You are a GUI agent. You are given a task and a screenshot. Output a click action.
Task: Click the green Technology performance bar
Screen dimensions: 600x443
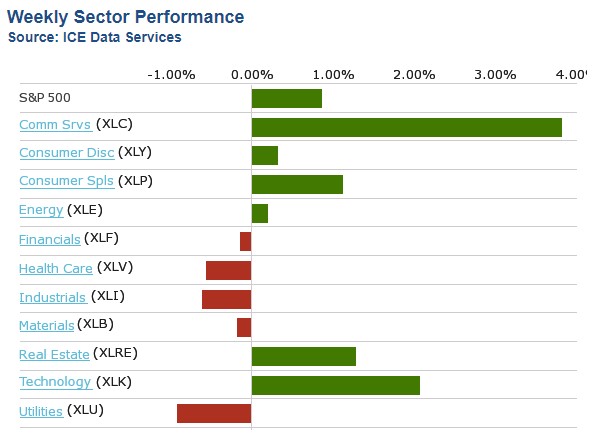[x=335, y=385]
